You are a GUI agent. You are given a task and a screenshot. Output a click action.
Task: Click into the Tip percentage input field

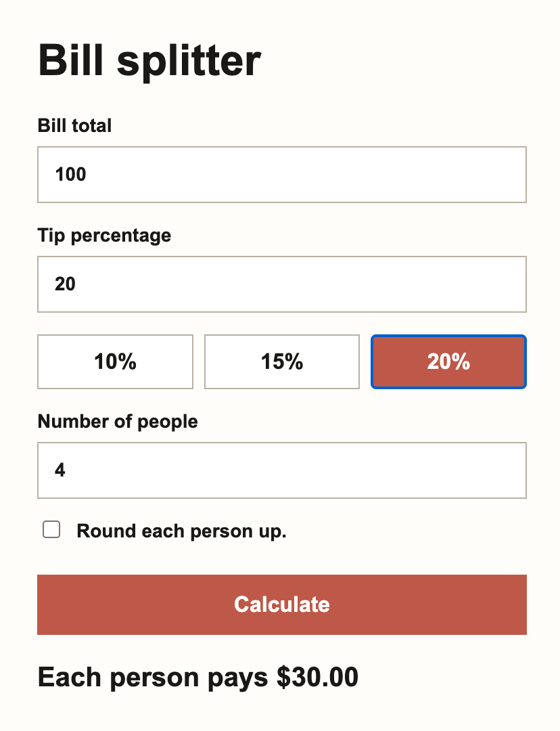click(x=282, y=284)
